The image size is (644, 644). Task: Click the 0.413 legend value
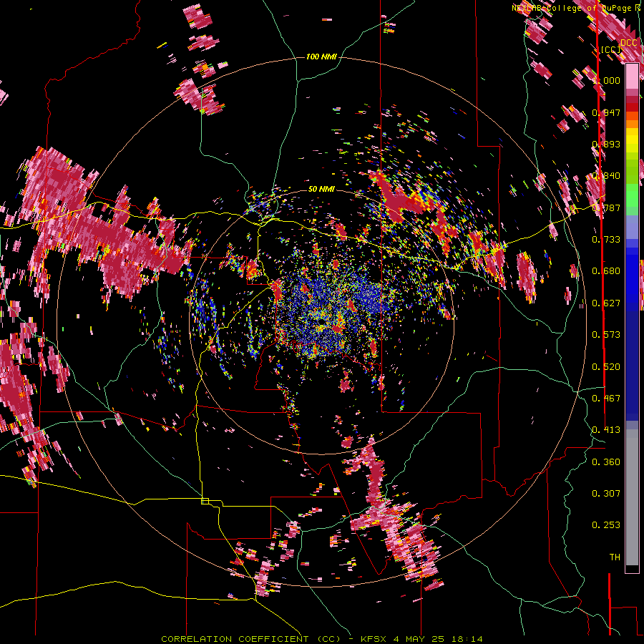tap(606, 430)
